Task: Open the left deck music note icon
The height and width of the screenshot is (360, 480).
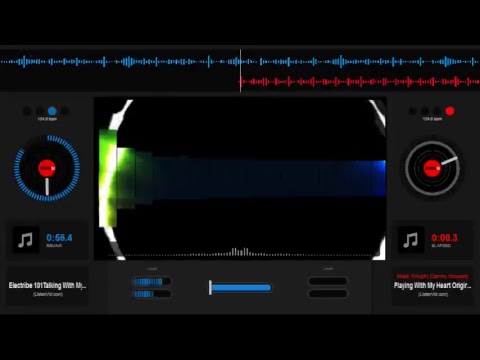Action: (26, 240)
